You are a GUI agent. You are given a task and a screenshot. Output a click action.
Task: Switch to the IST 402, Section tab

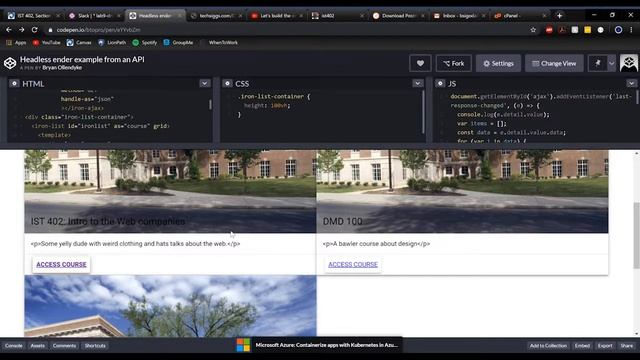pos(33,16)
